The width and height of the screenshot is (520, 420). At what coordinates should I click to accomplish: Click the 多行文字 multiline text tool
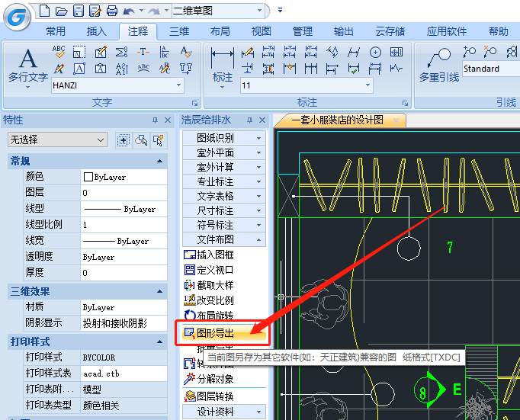[x=28, y=67]
